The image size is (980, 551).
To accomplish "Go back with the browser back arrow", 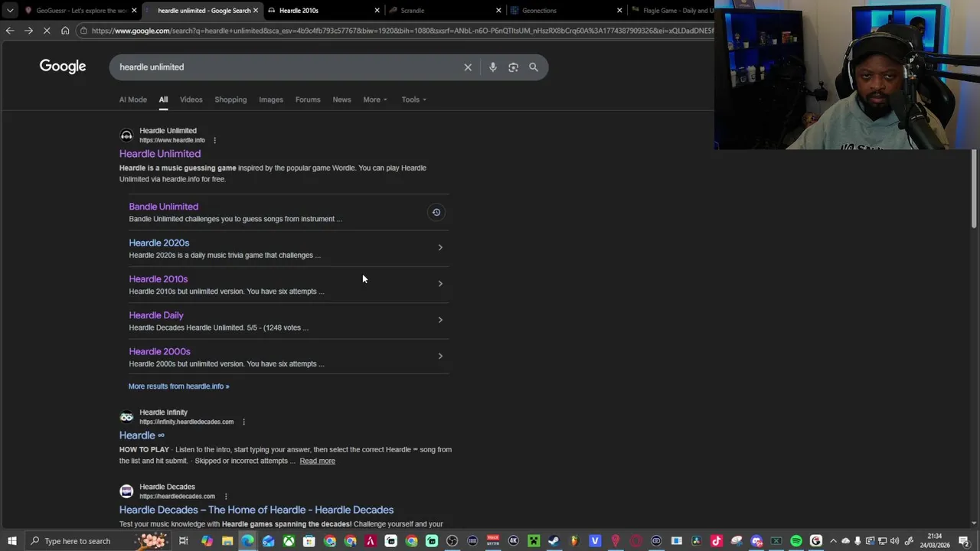I will (9, 31).
